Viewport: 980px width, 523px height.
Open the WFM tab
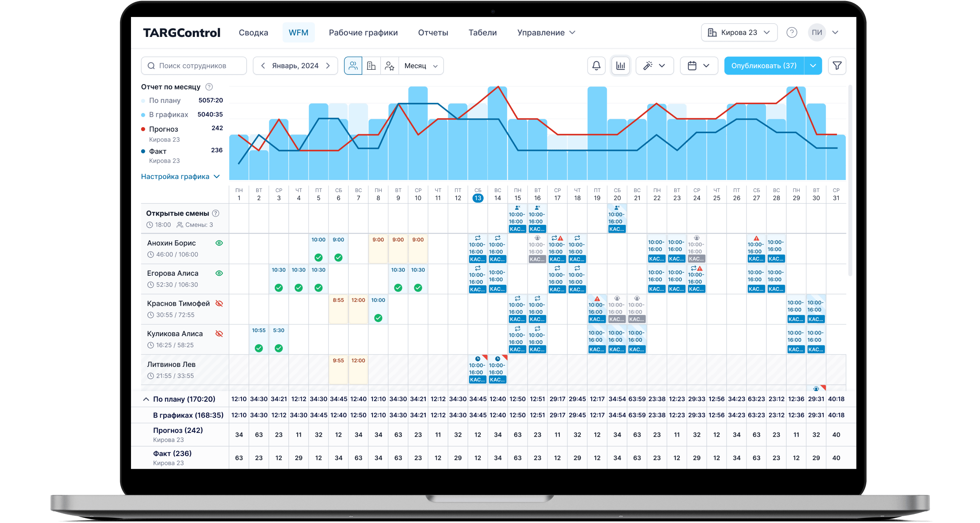coord(298,33)
